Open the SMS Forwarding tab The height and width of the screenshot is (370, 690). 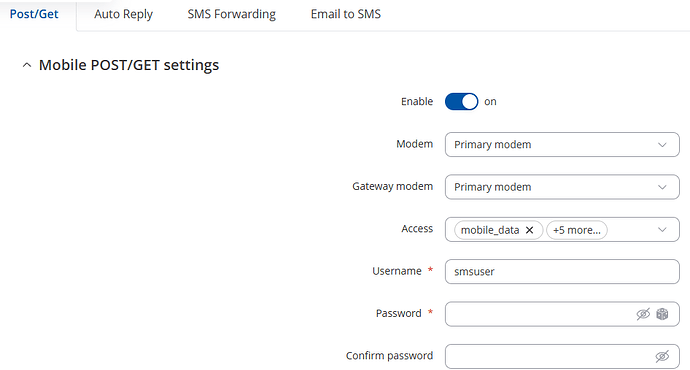(x=231, y=14)
